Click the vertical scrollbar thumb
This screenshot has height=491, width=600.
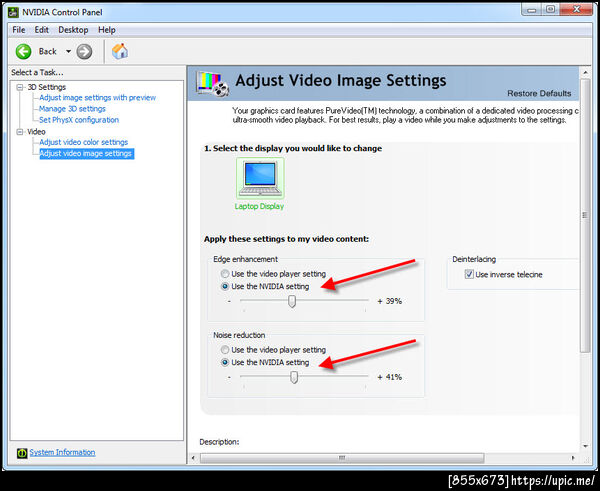(585, 215)
